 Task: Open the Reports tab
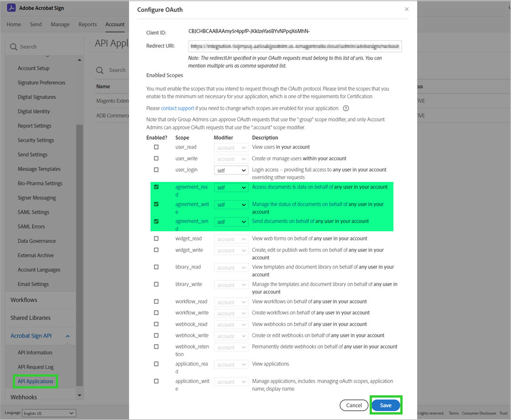coord(87,24)
